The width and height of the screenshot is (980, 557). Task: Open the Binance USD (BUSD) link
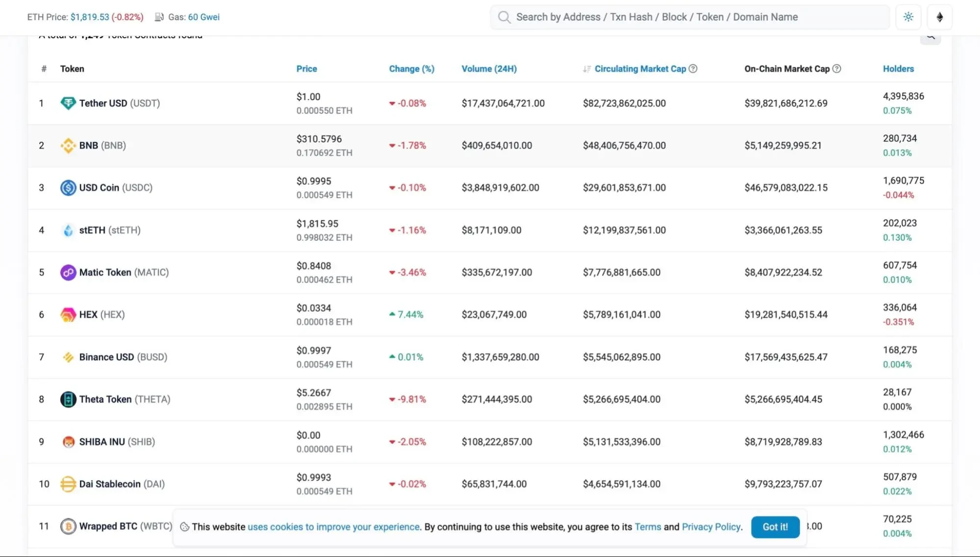point(123,357)
